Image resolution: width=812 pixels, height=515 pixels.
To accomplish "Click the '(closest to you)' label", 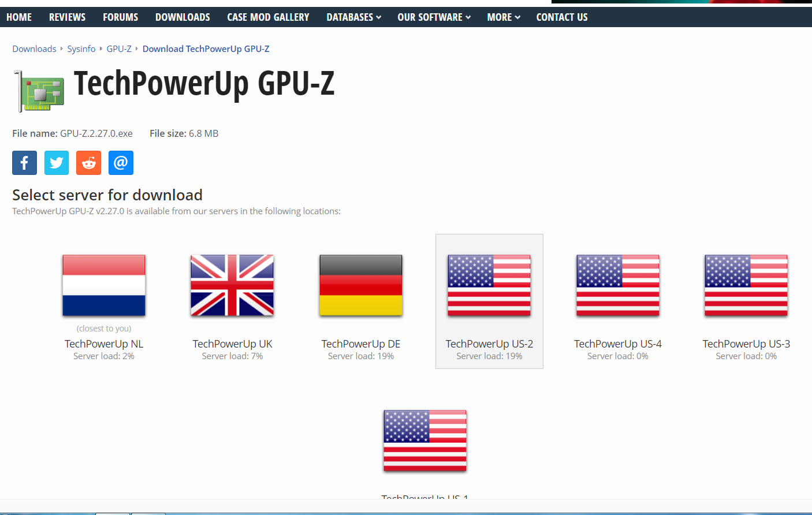I will pos(104,329).
